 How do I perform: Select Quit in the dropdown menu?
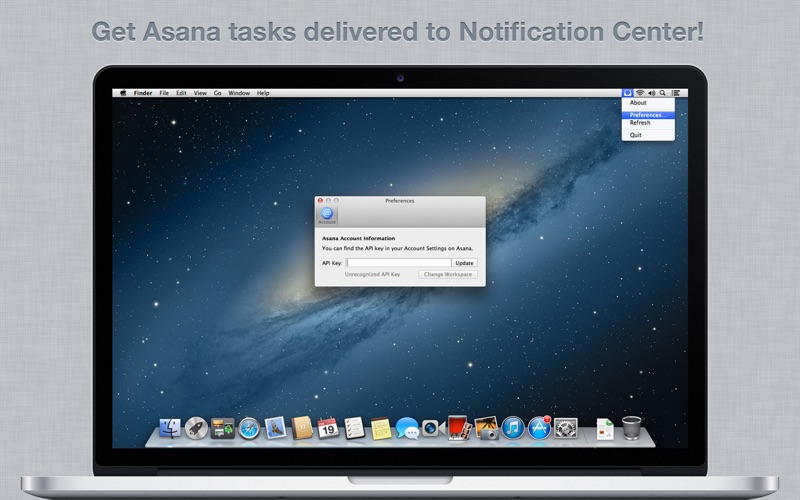tap(648, 135)
